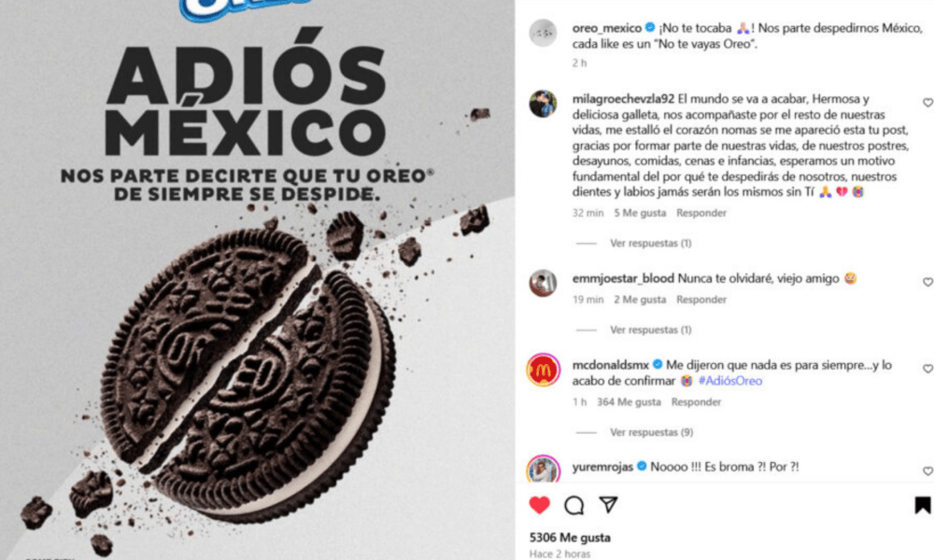Like mcdonaldsmx's comment heart

[x=927, y=369]
